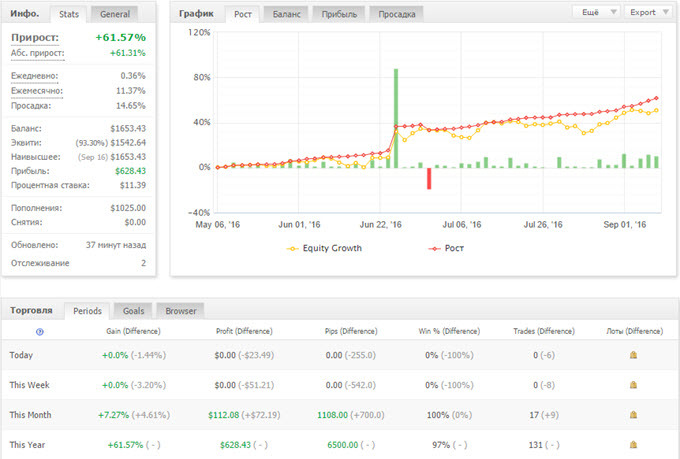The height and width of the screenshot is (459, 680).
Task: Click the lock icon in Today row
Action: click(633, 355)
